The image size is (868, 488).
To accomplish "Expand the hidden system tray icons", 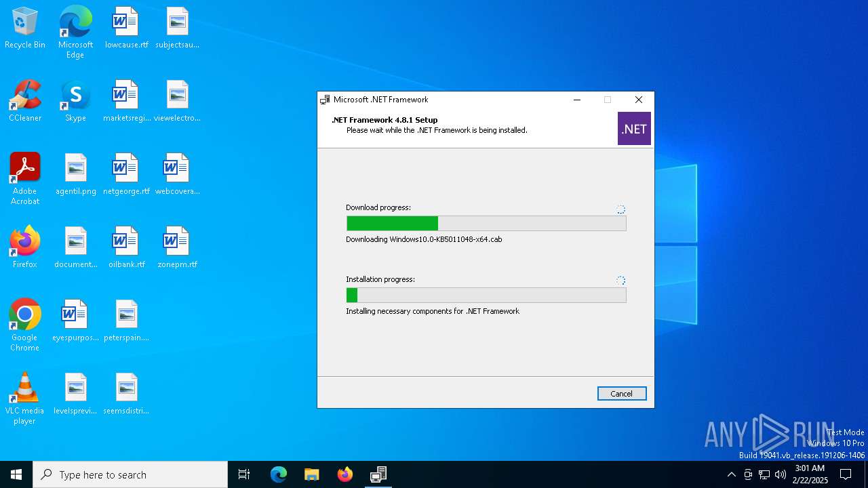I will coord(731,474).
